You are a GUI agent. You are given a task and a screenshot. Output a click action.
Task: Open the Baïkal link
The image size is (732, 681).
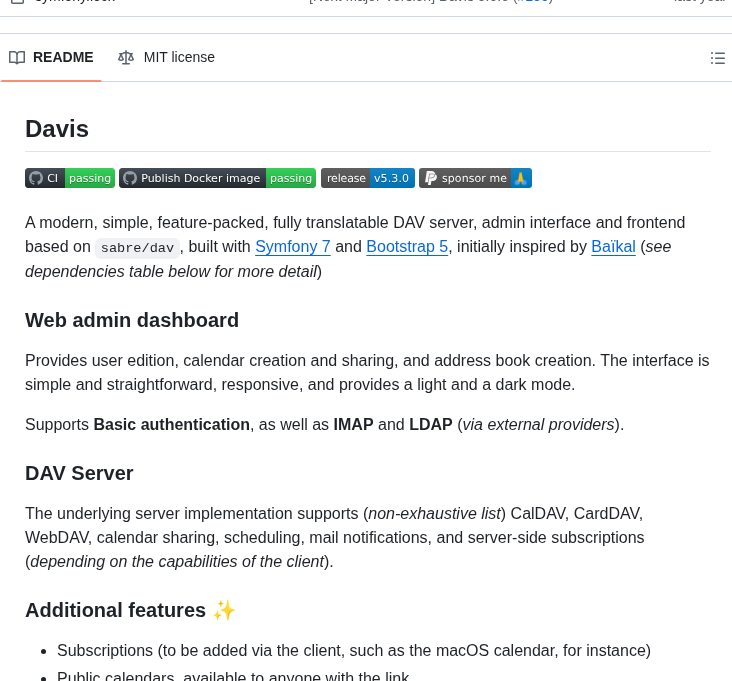click(x=613, y=246)
